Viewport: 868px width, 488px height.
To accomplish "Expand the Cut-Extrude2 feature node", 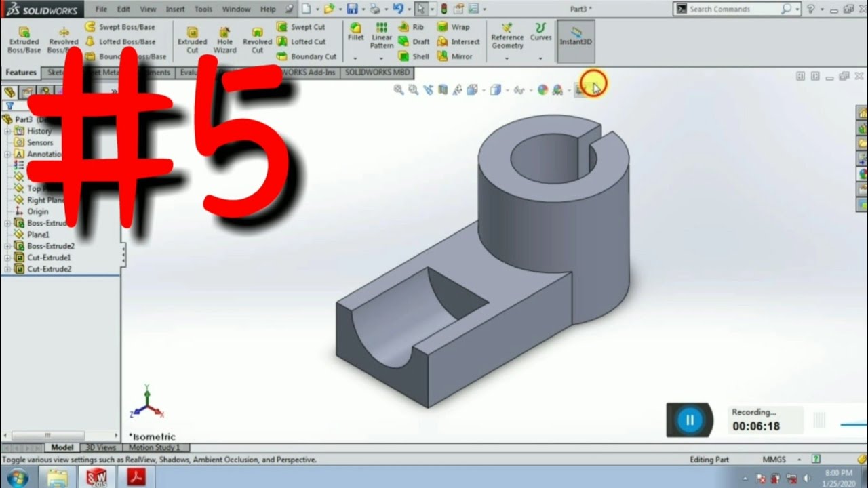I will click(x=7, y=269).
